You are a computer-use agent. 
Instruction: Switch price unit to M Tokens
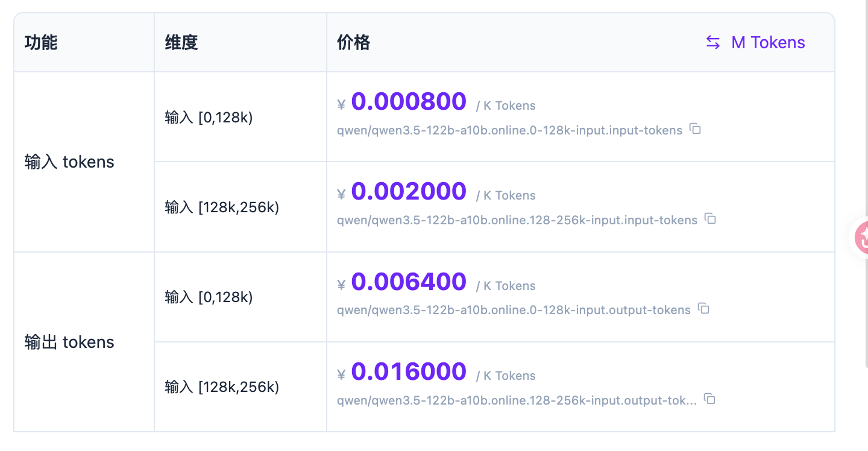767,42
